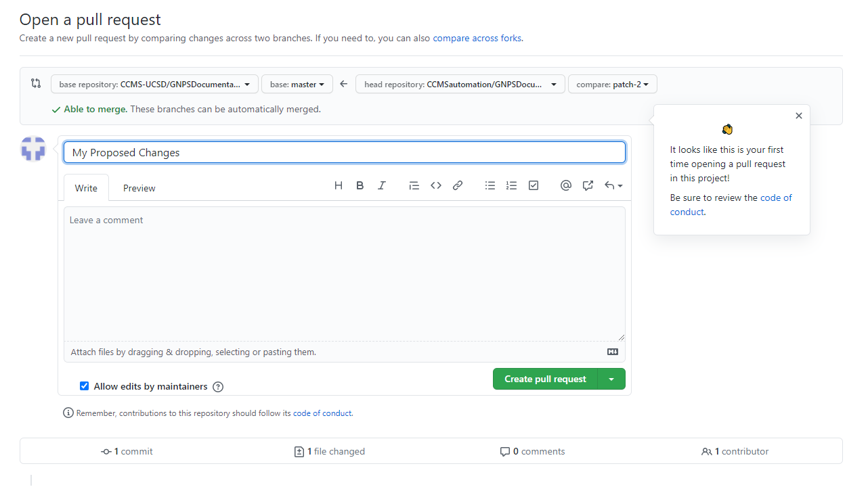This screenshot has width=868, height=487.
Task: View the 1 commit section
Action: point(127,451)
